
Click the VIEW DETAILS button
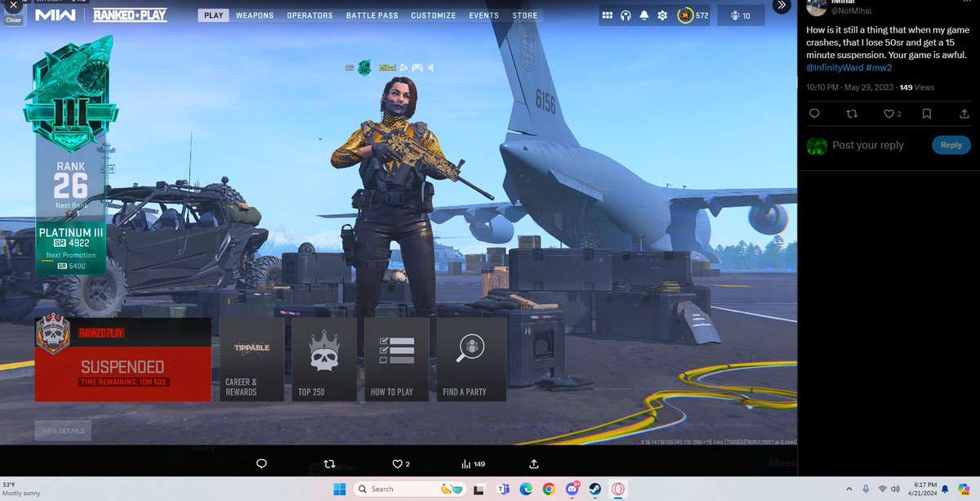point(63,431)
